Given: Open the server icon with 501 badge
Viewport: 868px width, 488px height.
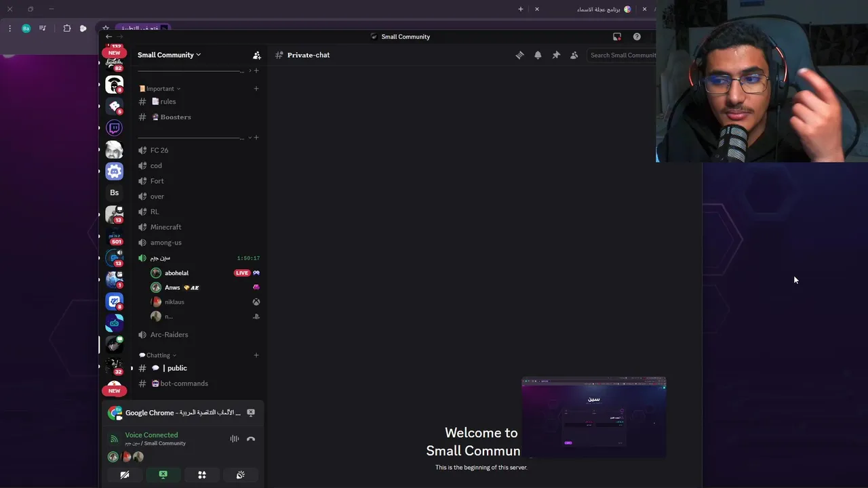Looking at the screenshot, I should pyautogui.click(x=114, y=236).
